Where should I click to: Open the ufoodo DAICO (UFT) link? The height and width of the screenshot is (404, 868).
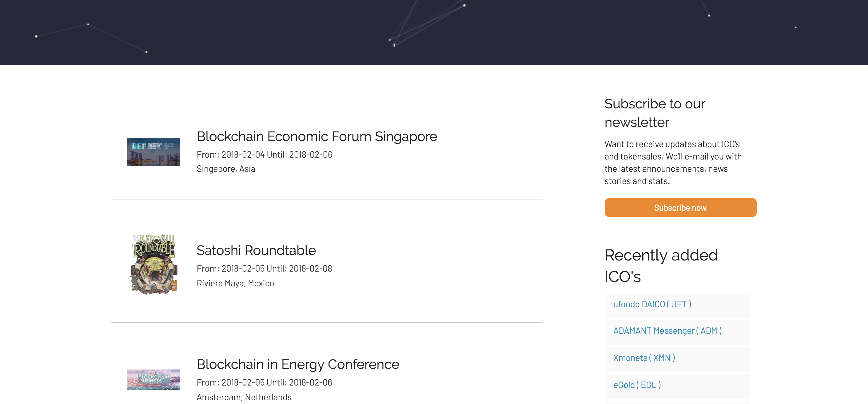[x=652, y=304]
